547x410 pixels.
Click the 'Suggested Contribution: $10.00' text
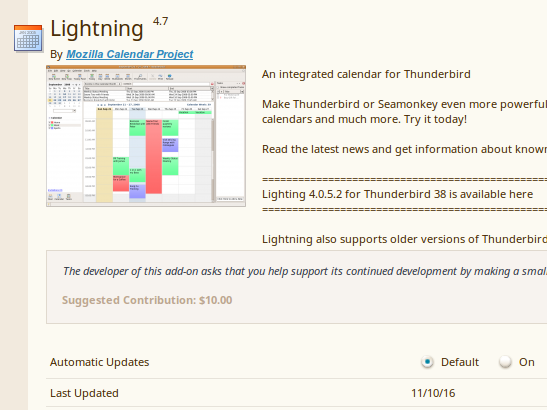coord(147,300)
